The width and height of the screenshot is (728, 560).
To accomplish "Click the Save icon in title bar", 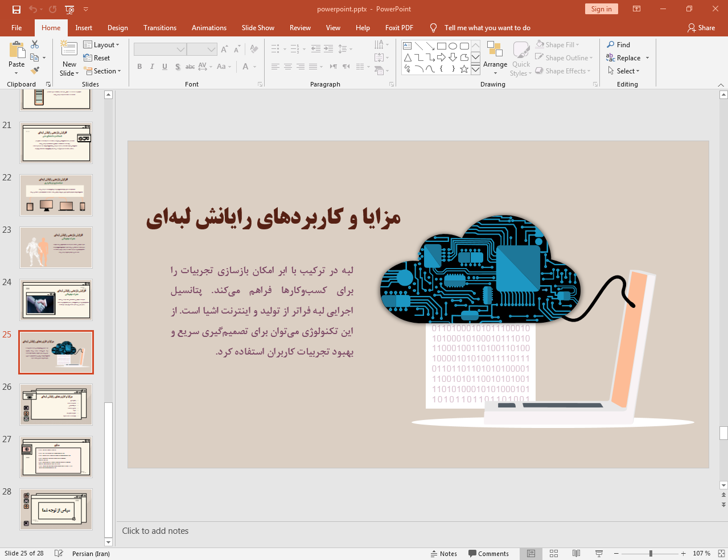I will 16,9.
